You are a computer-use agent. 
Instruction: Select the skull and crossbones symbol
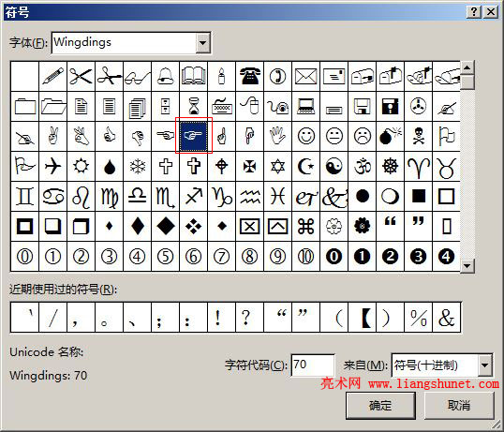pyautogui.click(x=419, y=136)
